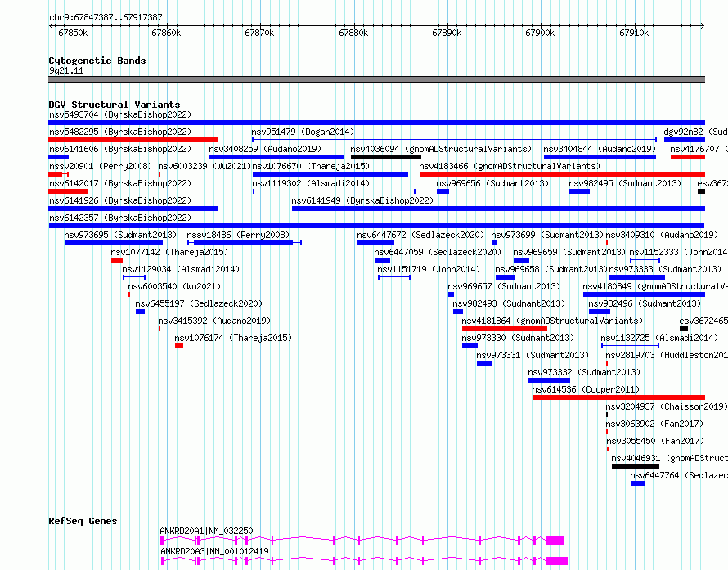Open nsv5482295 (ByrskaBishop2022) variant label
The width and height of the screenshot is (728, 570).
click(x=120, y=132)
